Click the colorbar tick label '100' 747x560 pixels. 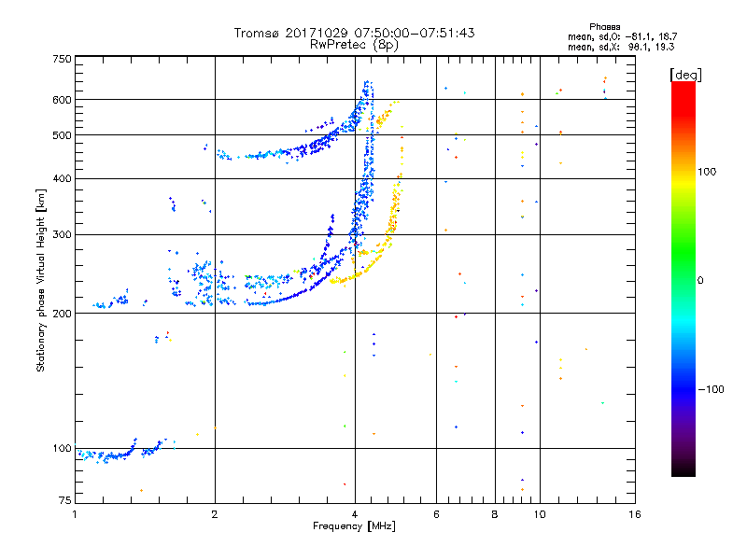707,172
